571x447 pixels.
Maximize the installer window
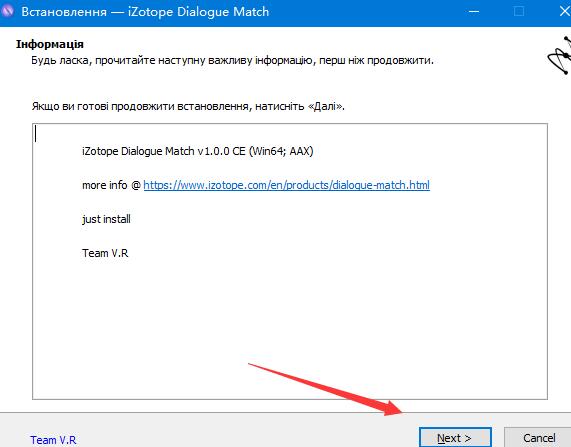519,12
